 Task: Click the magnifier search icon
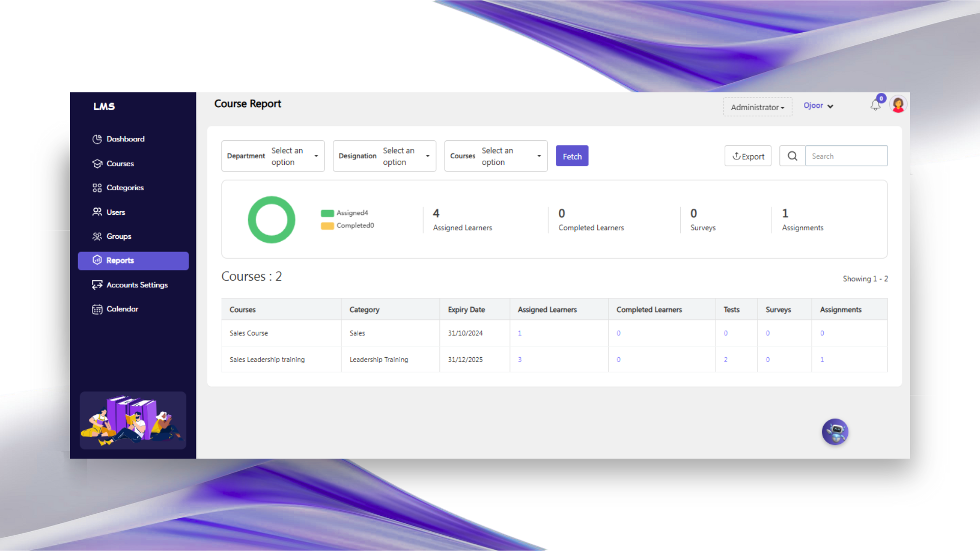[x=792, y=156]
